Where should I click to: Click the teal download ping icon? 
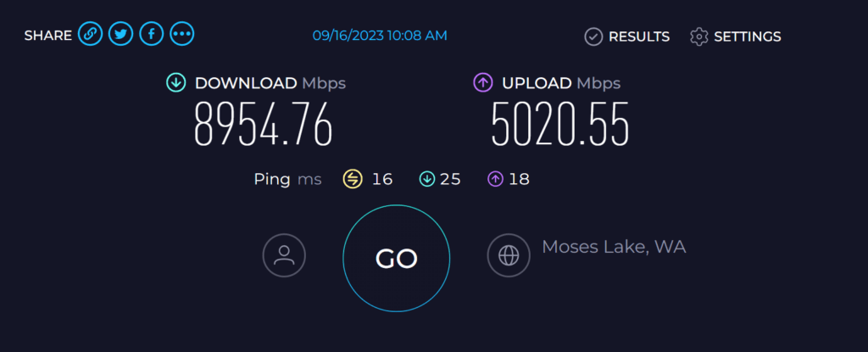point(427,179)
